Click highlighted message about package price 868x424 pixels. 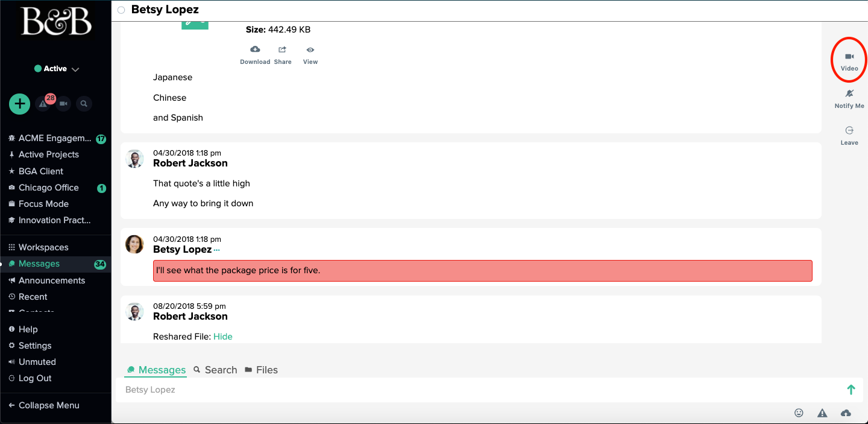(483, 271)
